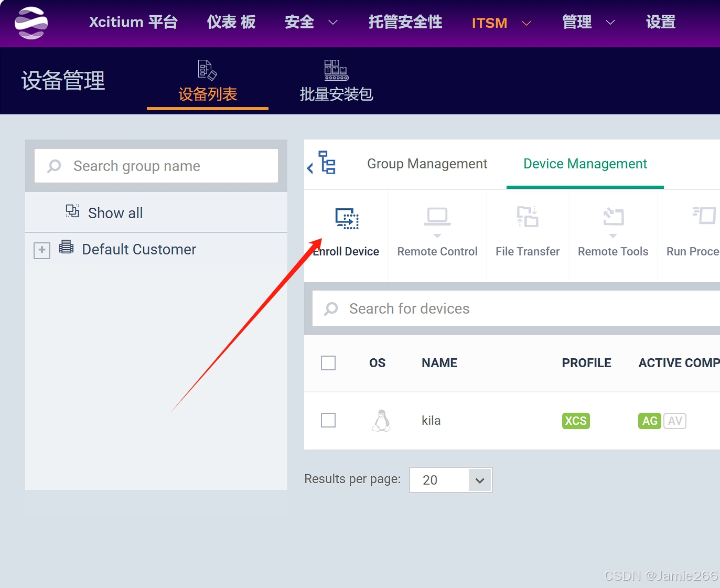Image resolution: width=720 pixels, height=588 pixels.
Task: Click the Linux penguin OS icon for kila
Action: pyautogui.click(x=381, y=420)
